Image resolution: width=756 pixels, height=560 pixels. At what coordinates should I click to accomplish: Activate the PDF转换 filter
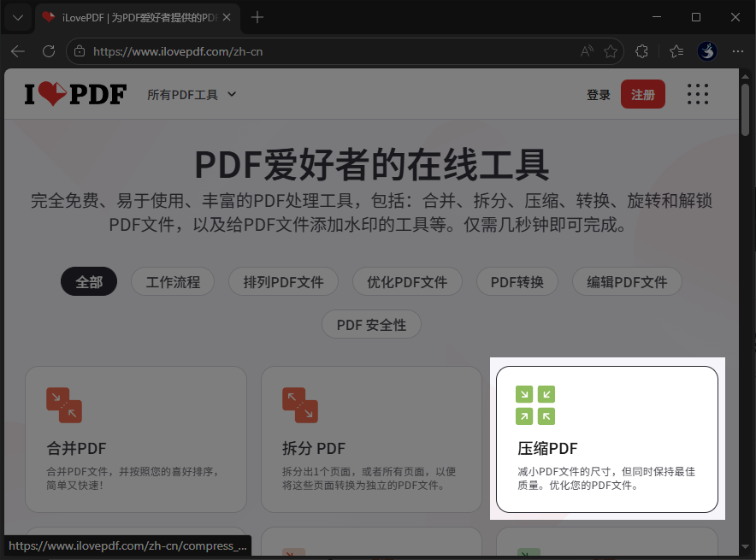pyautogui.click(x=517, y=281)
